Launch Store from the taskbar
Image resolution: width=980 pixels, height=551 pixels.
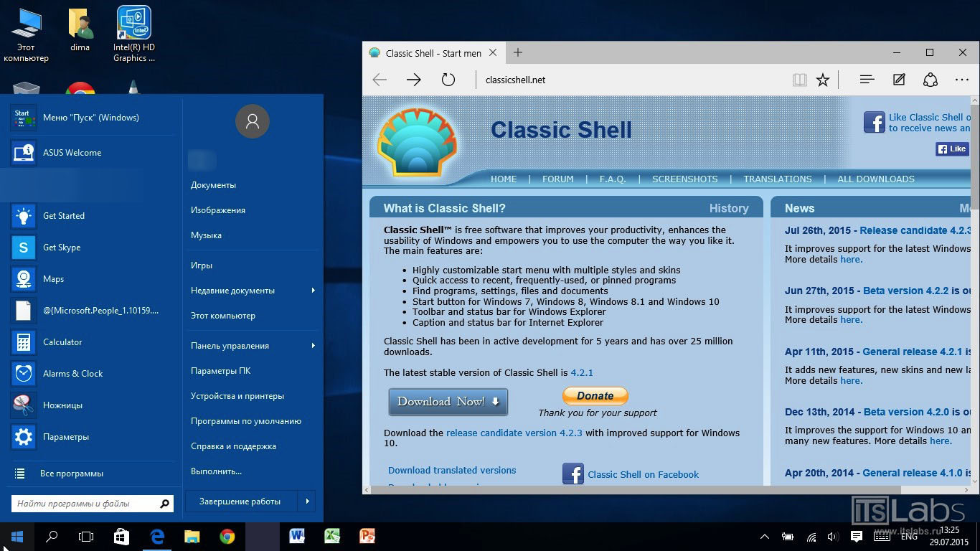[121, 537]
